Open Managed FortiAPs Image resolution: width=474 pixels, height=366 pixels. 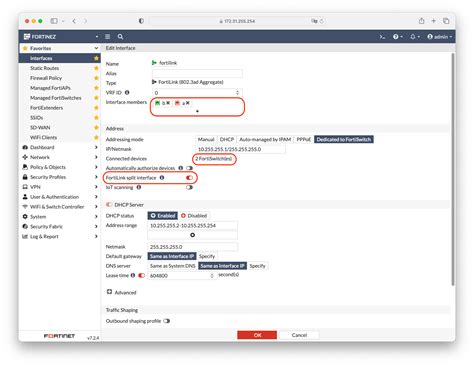pyautogui.click(x=50, y=88)
